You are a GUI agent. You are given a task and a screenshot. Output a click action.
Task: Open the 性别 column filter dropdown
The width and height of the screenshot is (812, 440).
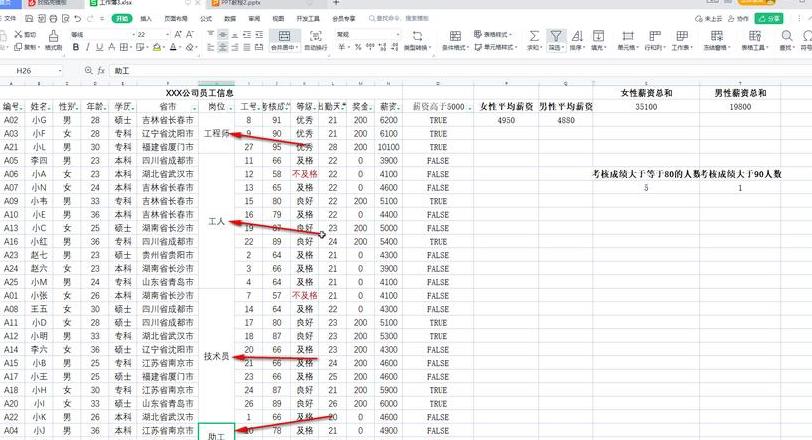[77, 108]
